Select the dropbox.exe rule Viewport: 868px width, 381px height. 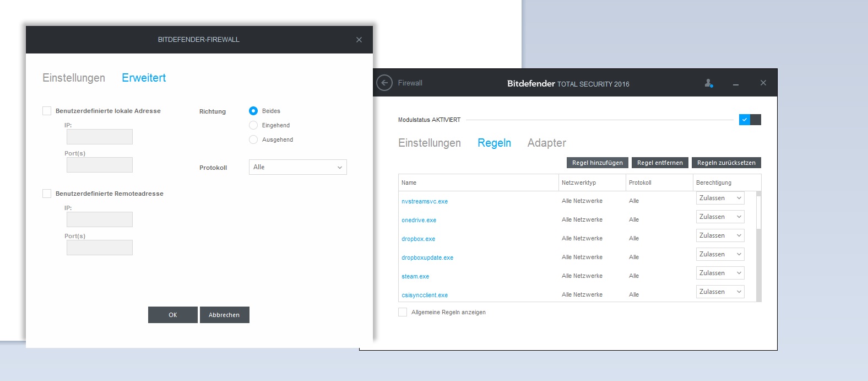(x=418, y=239)
